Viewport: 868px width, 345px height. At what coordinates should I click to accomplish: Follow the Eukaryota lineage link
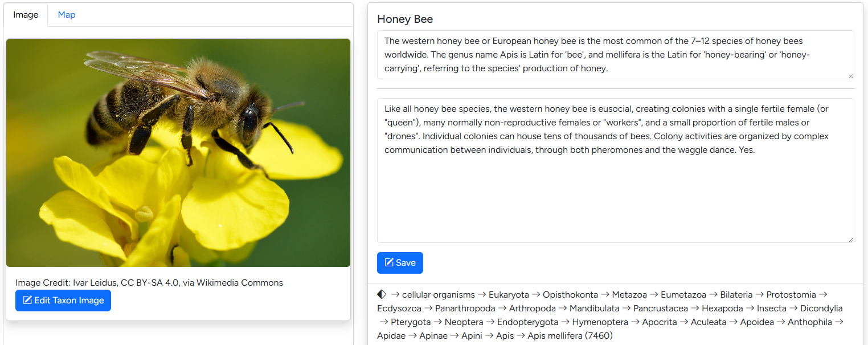click(509, 294)
